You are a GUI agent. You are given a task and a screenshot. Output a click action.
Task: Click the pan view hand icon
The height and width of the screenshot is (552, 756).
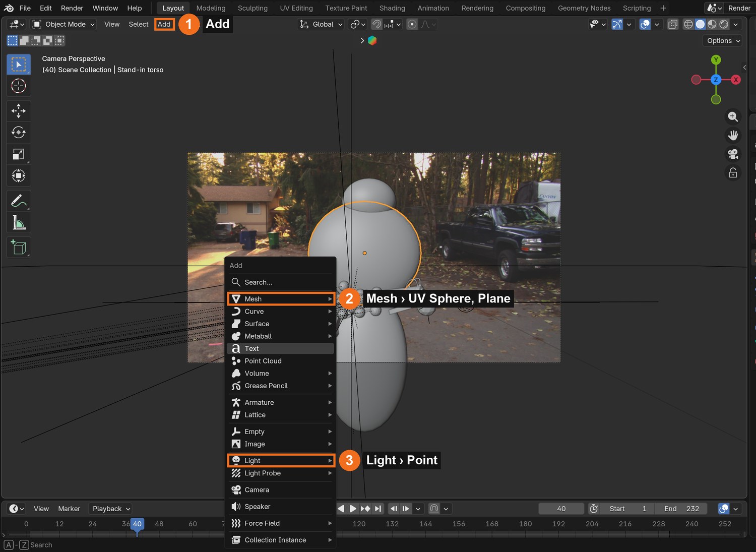pyautogui.click(x=733, y=136)
